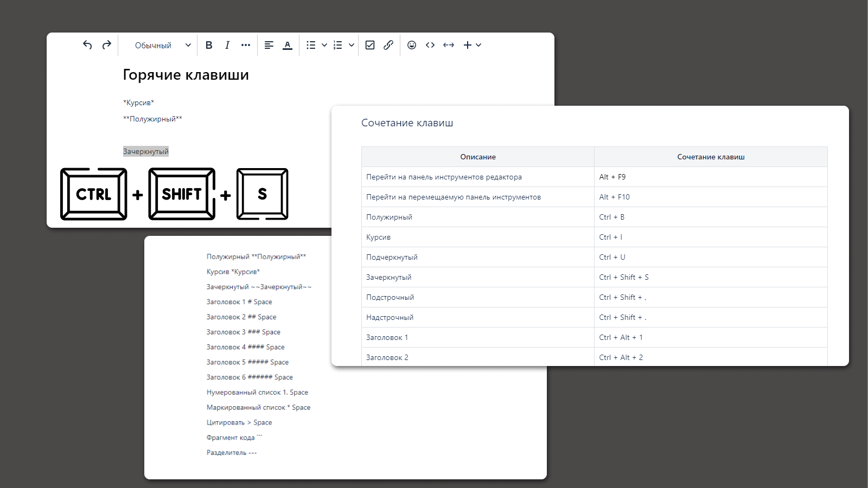Click the text alignment icon
The image size is (868, 488).
pos(269,46)
